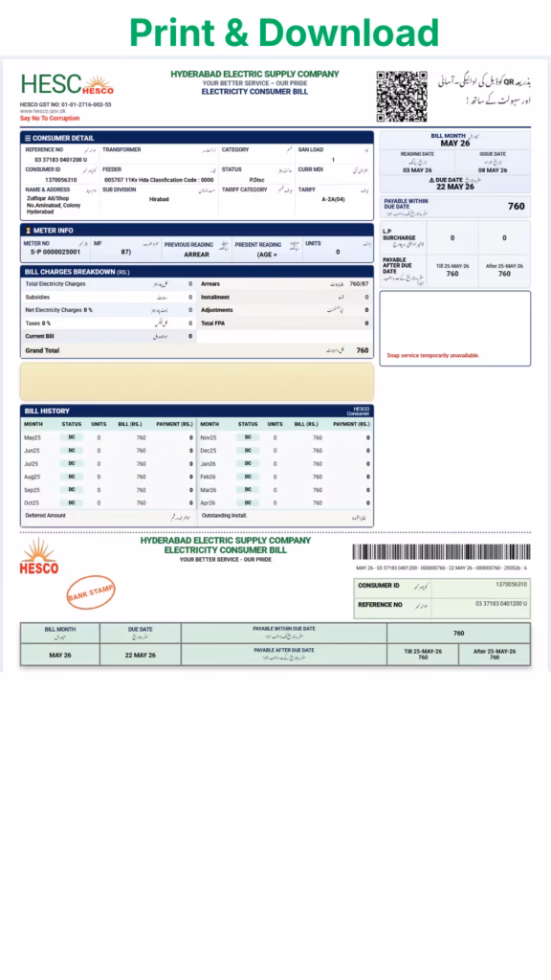Click Oct25 month in bill history

coord(32,503)
